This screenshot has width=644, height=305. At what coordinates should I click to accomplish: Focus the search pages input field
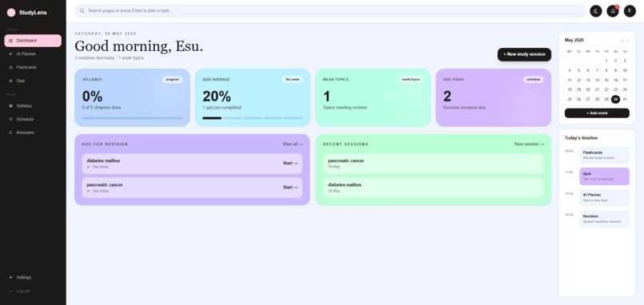coord(329,11)
